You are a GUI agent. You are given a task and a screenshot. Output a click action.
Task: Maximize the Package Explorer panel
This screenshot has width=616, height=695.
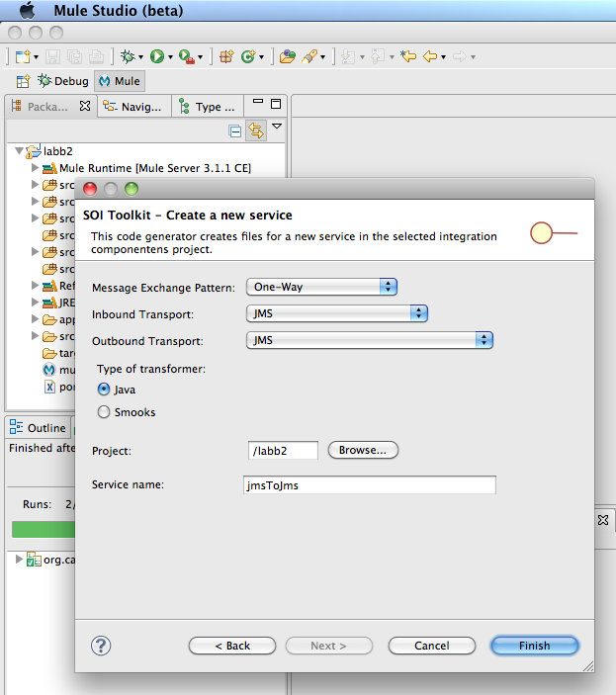pyautogui.click(x=276, y=104)
